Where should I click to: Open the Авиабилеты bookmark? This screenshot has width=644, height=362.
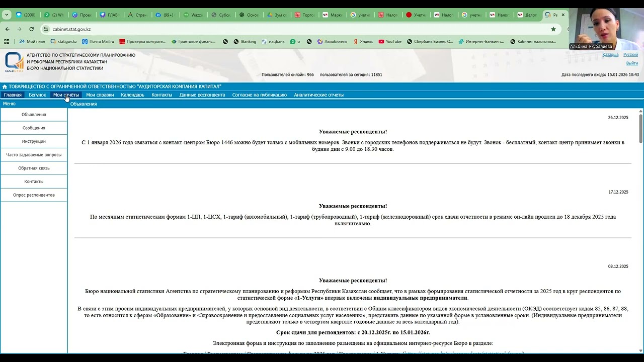click(332, 42)
